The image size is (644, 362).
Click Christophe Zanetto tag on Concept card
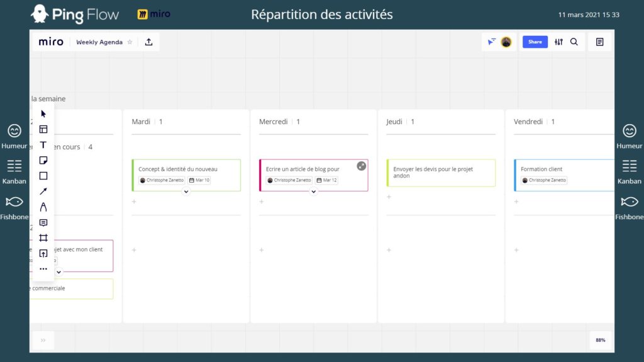tap(162, 180)
